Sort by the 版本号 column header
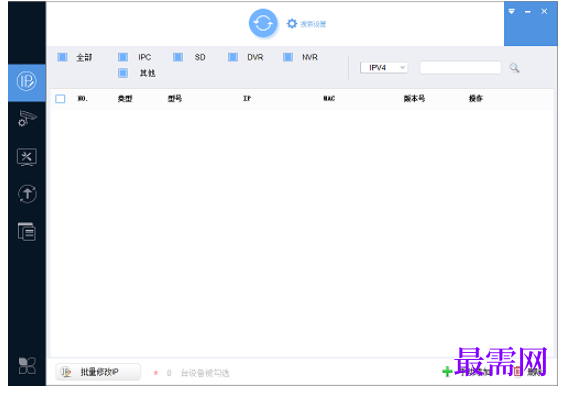The height and width of the screenshot is (393, 566). 414,99
